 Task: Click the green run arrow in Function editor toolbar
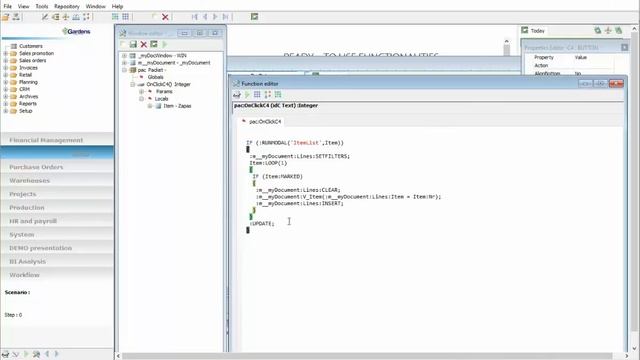(x=247, y=95)
